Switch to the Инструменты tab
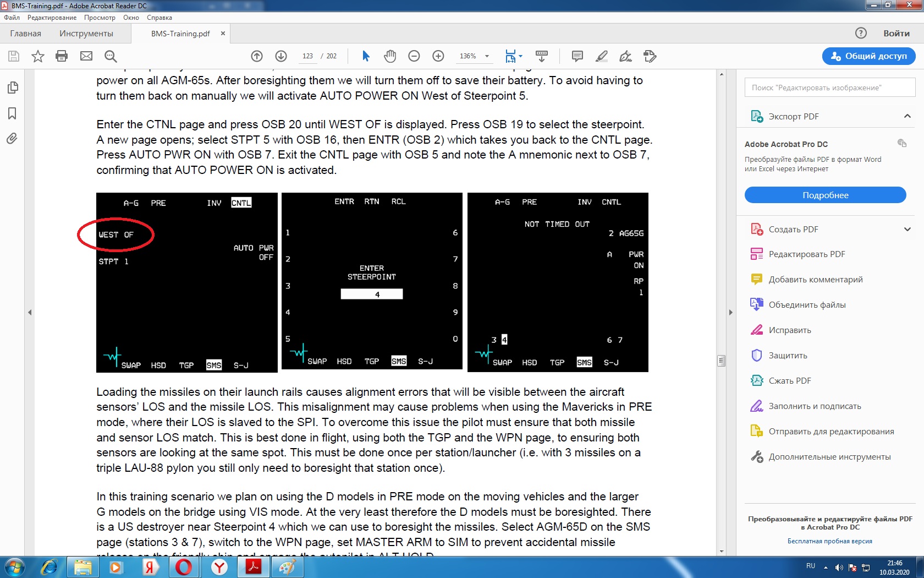The image size is (924, 578). point(86,34)
